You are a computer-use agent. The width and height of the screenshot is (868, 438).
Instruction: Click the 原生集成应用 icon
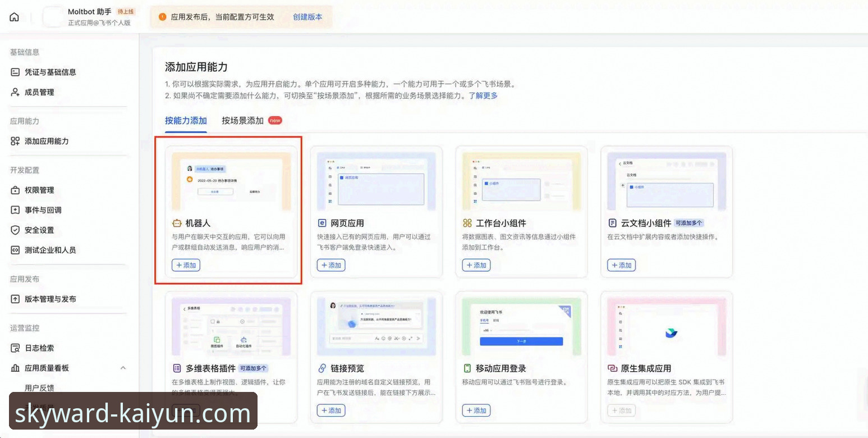pyautogui.click(x=612, y=368)
